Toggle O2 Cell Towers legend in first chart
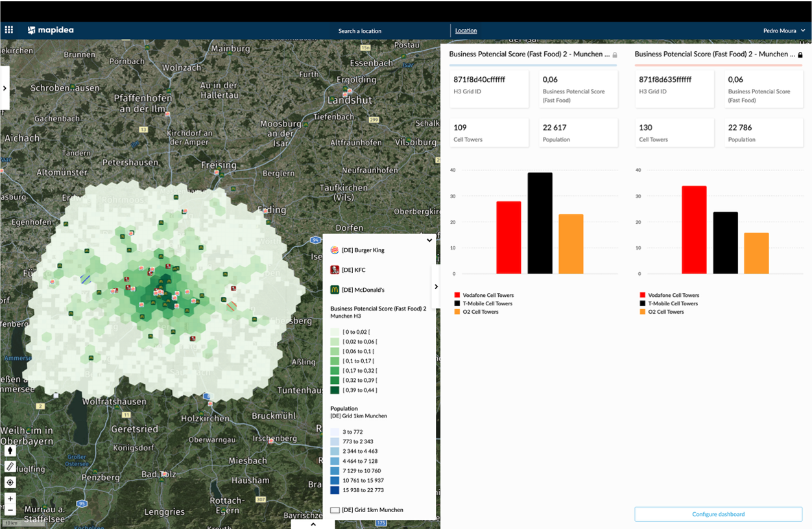The image size is (812, 529). click(477, 312)
